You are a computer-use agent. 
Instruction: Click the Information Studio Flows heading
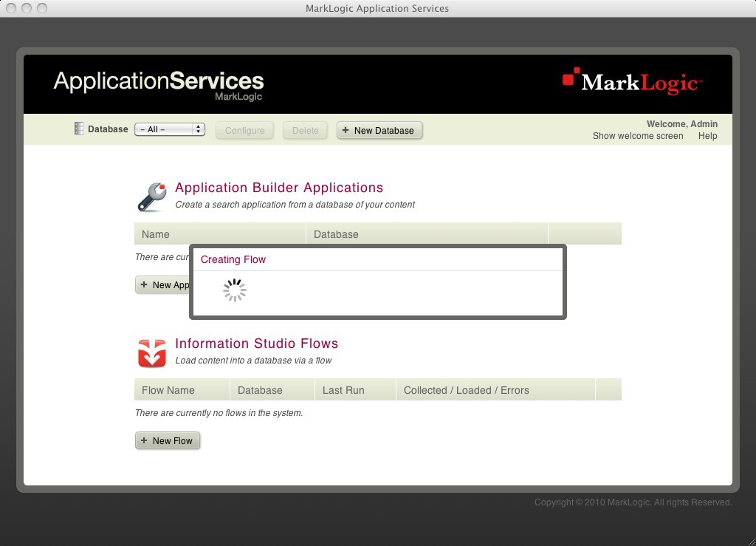point(256,344)
